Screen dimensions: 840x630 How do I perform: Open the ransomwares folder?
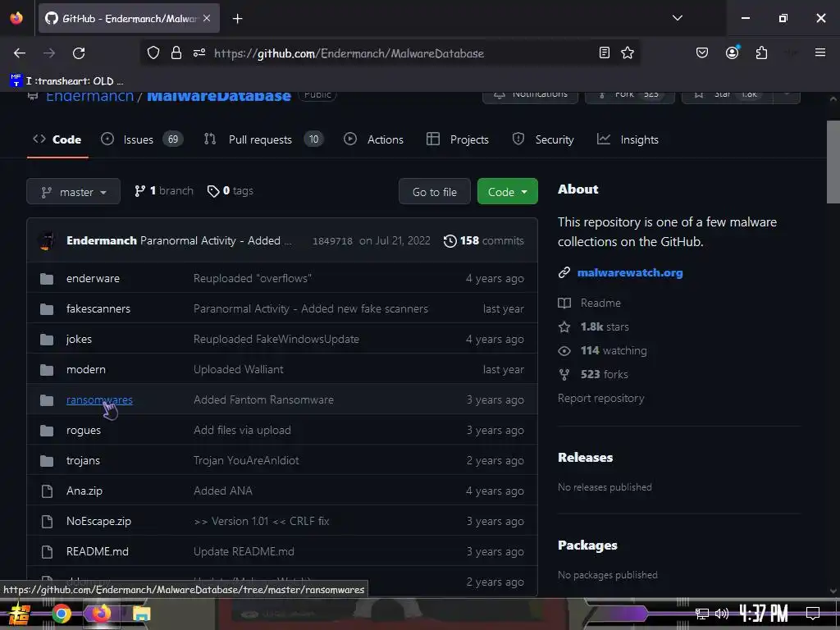click(99, 399)
